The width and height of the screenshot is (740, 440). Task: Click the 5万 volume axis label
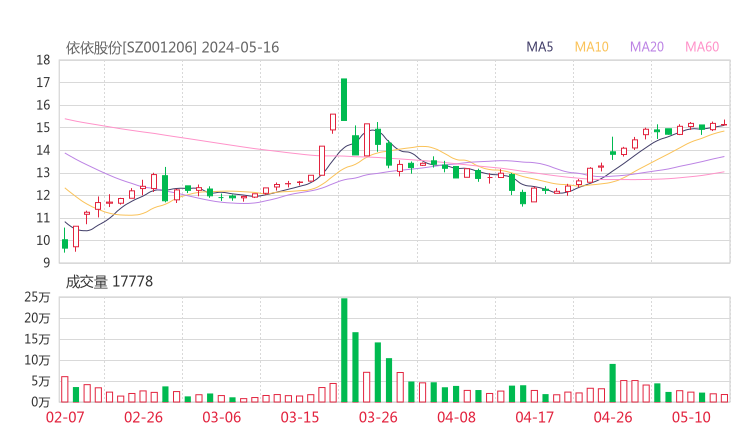[x=41, y=381]
